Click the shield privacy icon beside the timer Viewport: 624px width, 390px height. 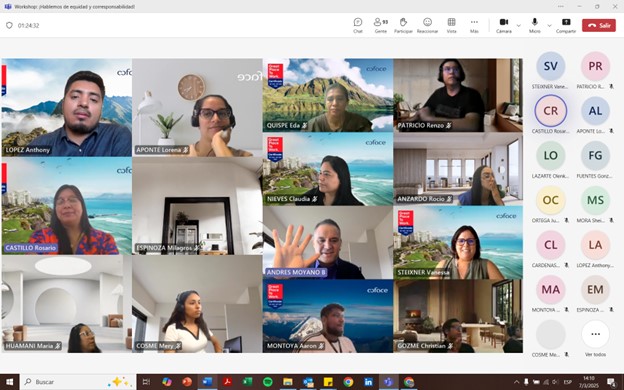pos(9,25)
